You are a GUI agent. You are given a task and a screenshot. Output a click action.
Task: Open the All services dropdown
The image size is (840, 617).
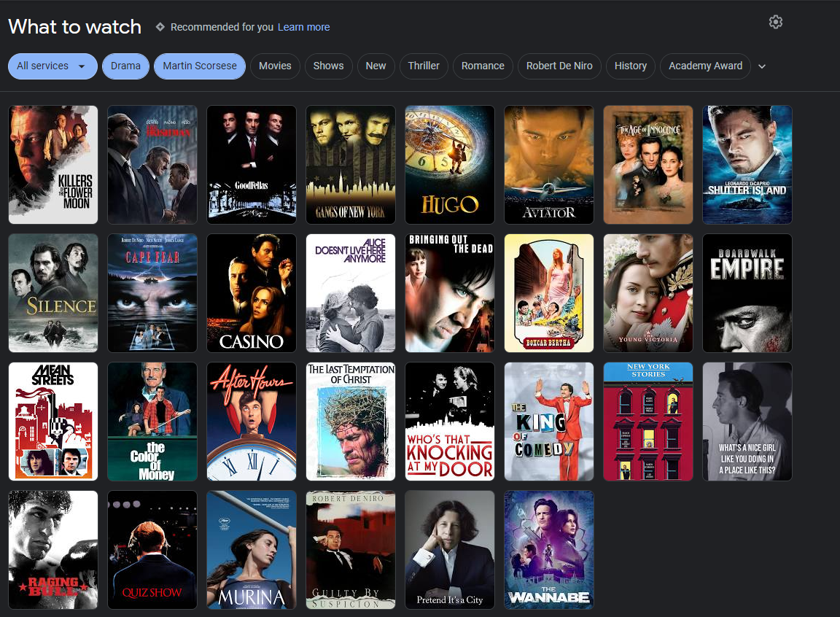(x=52, y=66)
